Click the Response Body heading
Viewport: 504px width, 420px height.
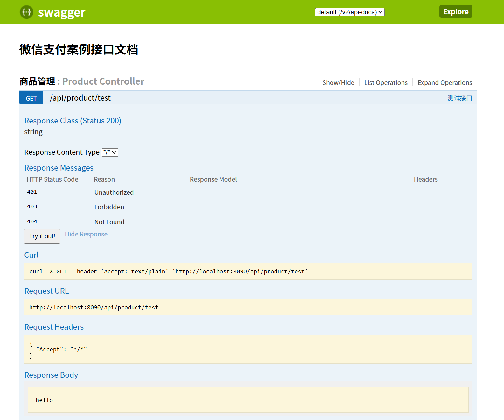(x=51, y=375)
